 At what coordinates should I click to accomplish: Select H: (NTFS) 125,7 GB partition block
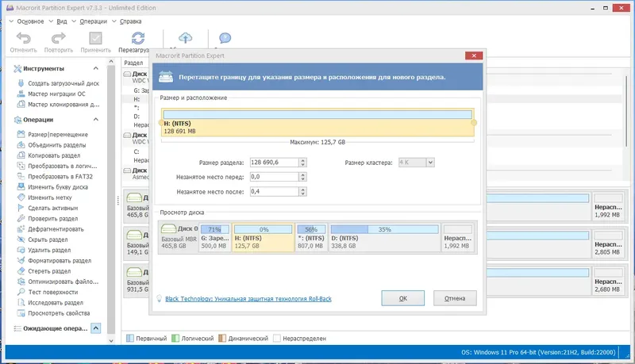263,237
